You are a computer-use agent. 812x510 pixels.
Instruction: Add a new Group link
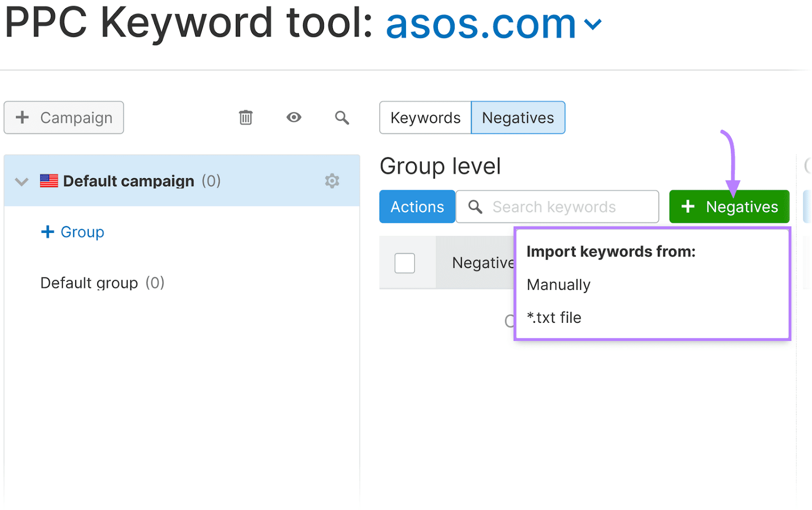(x=72, y=232)
